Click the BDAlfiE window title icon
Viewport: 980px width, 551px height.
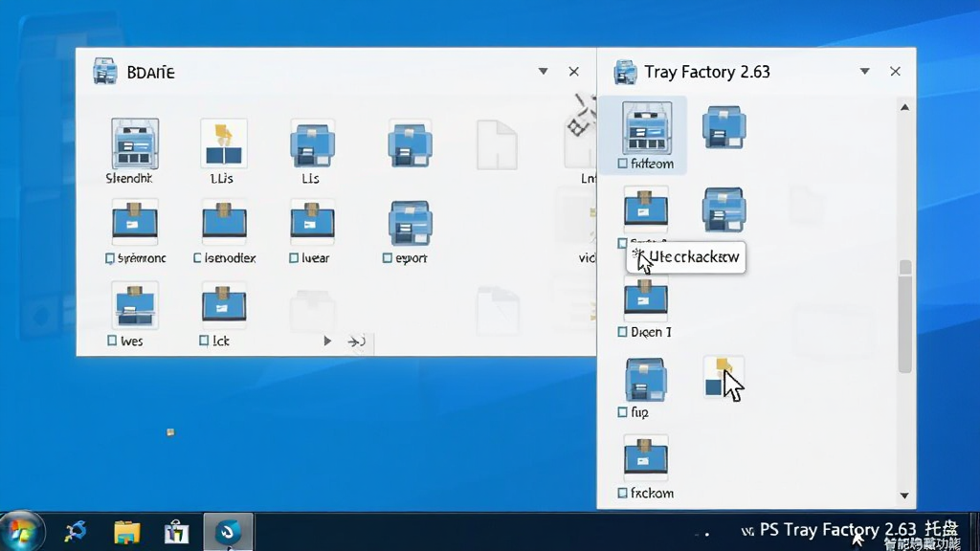pyautogui.click(x=105, y=71)
